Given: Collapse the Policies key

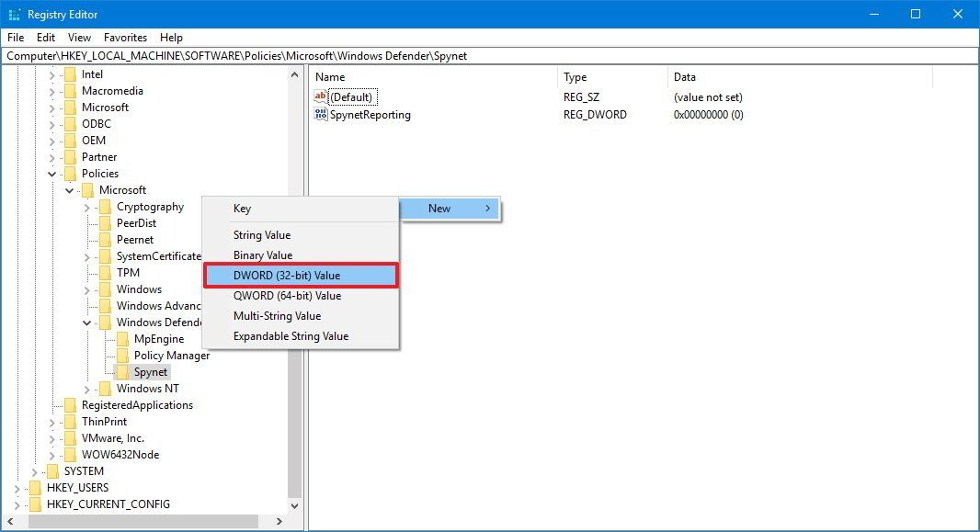Looking at the screenshot, I should pos(52,174).
